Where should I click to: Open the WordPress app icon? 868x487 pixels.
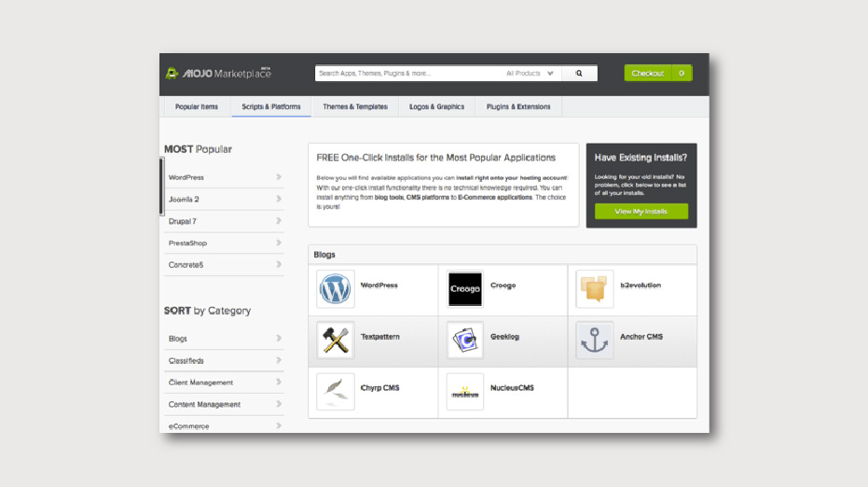pos(336,289)
